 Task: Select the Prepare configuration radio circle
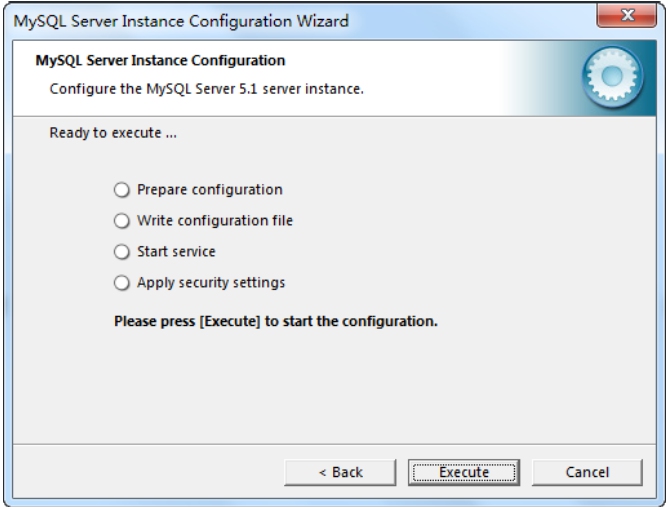[x=122, y=190]
